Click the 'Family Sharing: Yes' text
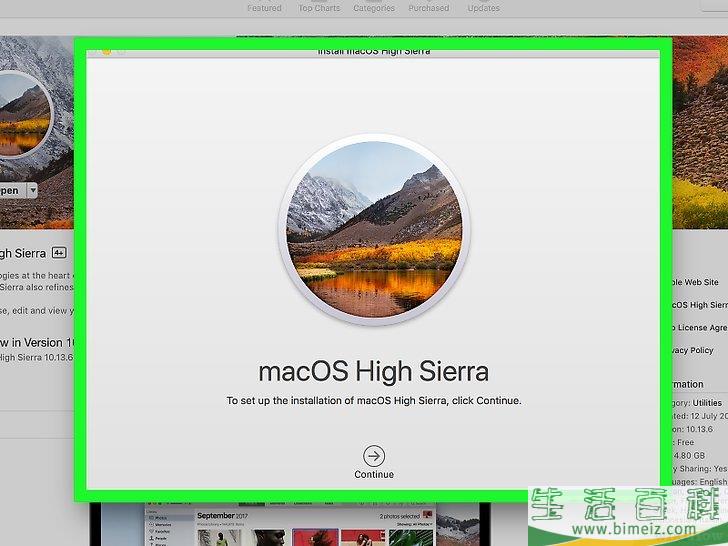The height and width of the screenshot is (546, 728). point(700,468)
